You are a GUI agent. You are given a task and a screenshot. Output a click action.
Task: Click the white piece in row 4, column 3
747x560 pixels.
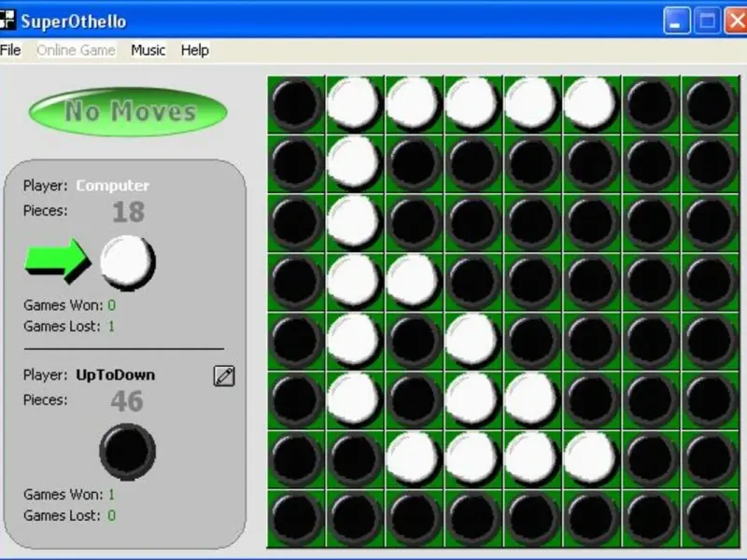(x=413, y=281)
